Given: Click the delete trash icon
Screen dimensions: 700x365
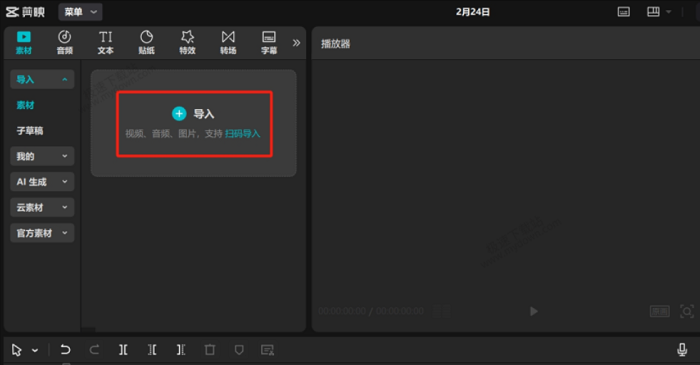Looking at the screenshot, I should click(x=210, y=349).
